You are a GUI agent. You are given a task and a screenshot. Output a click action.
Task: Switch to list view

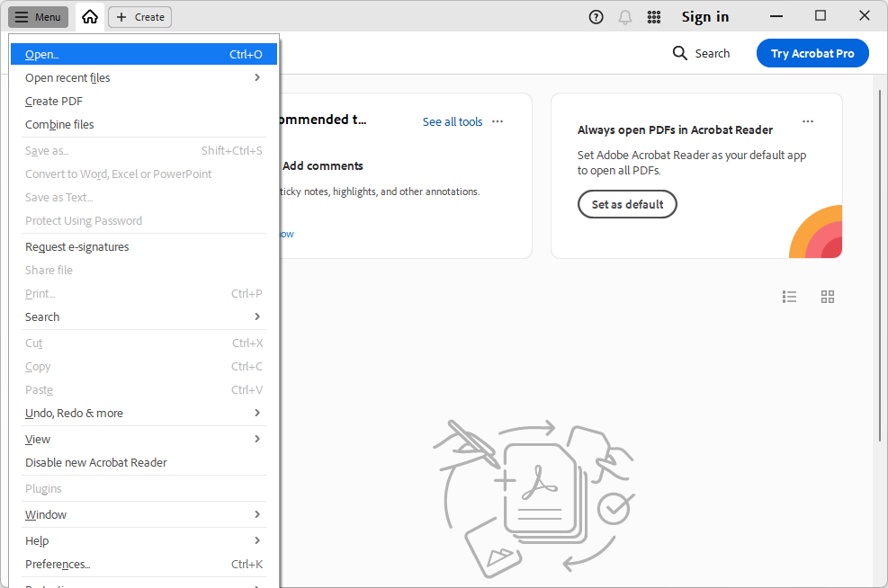click(789, 297)
